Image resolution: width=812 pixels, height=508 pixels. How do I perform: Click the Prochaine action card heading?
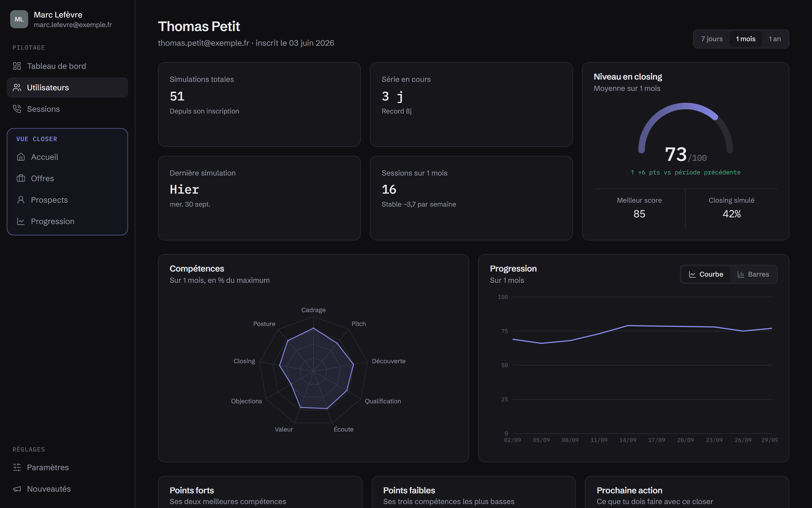click(x=630, y=490)
